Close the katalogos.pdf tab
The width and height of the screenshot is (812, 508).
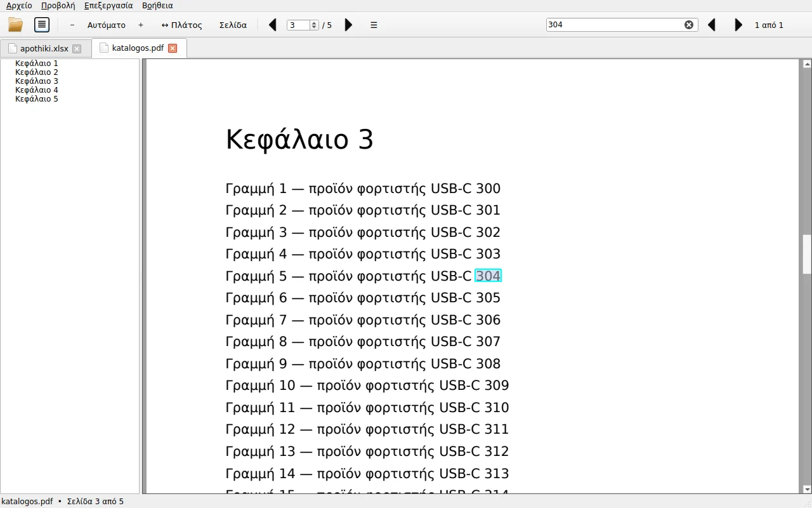(x=173, y=48)
